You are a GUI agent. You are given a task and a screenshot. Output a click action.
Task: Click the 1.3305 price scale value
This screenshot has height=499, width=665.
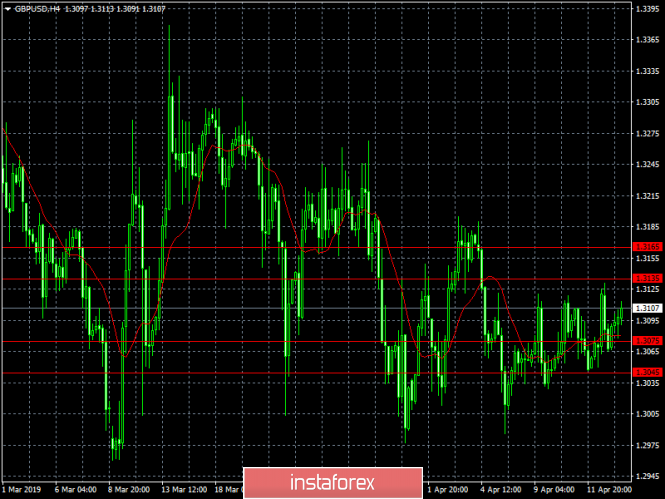[648, 102]
